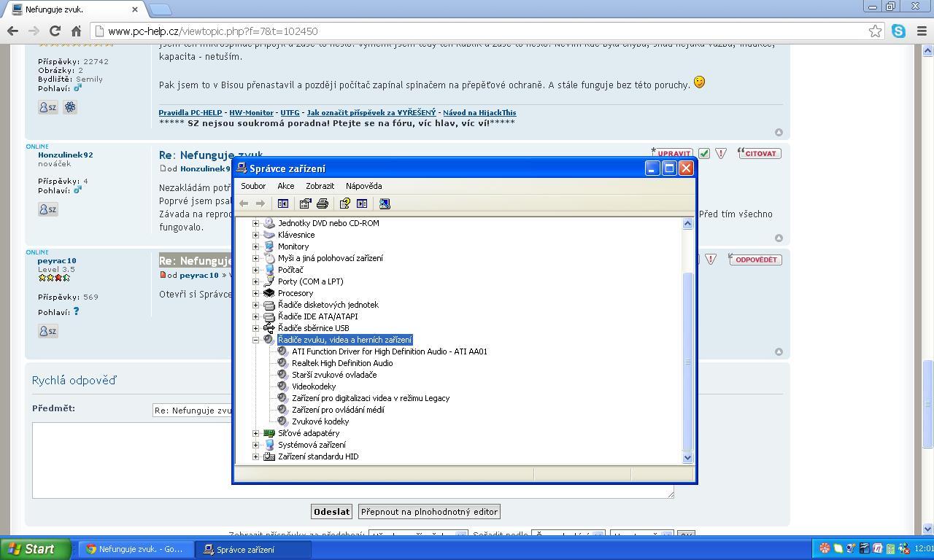The width and height of the screenshot is (934, 560).
Task: Open peyrac10 user profile link
Action: 57,260
